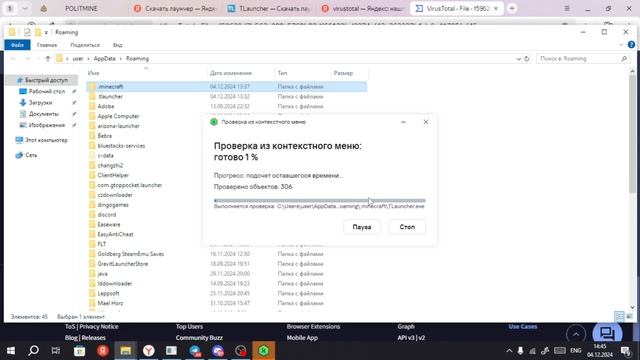Select Сеть in the sidebar
Image resolution: width=640 pixels, height=360 pixels.
point(31,155)
